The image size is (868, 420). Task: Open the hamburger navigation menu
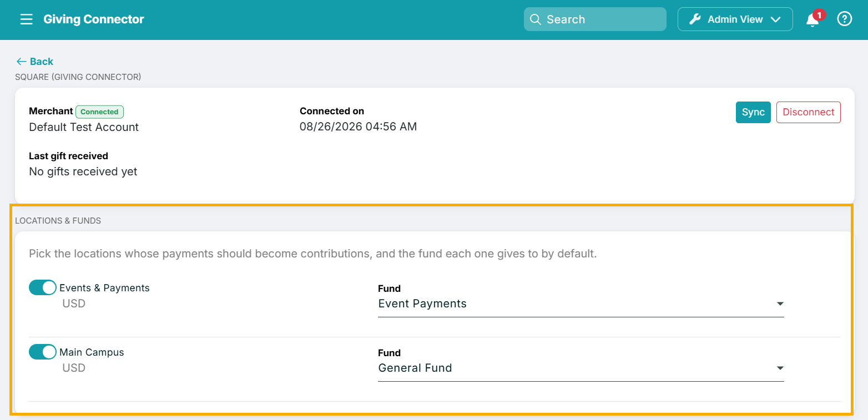click(x=26, y=19)
